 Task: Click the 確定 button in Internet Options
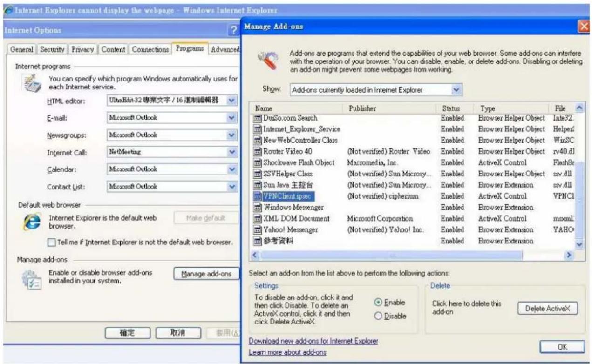(x=127, y=333)
